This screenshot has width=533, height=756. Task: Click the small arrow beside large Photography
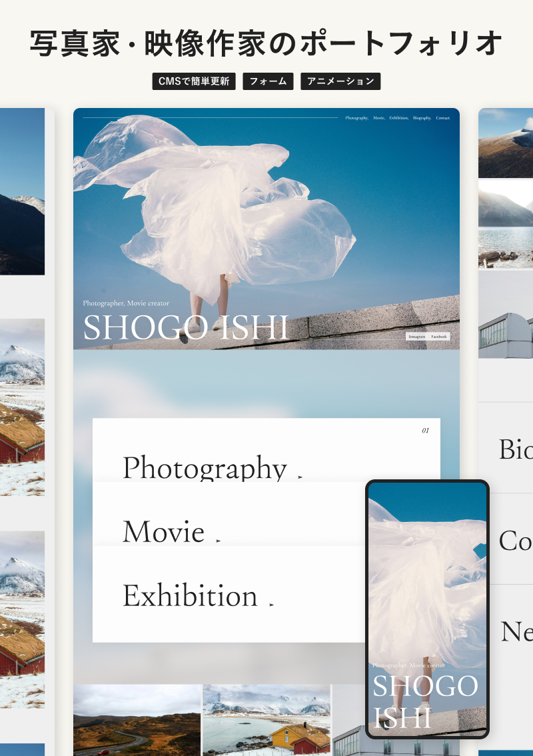(x=300, y=477)
